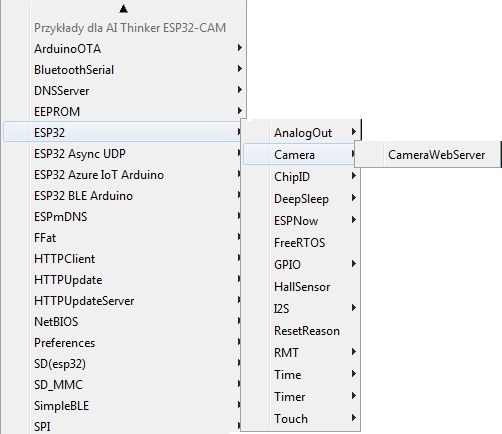Open ESP32 BLE Arduino examples
Screen dimensions: 502x434
click(122, 196)
